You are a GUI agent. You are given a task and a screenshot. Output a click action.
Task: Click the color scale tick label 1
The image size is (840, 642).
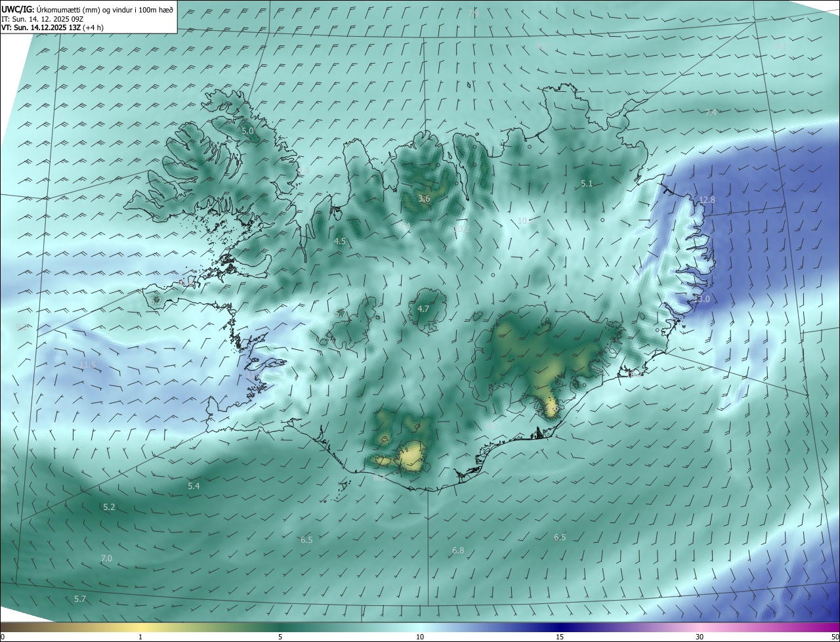(x=140, y=637)
